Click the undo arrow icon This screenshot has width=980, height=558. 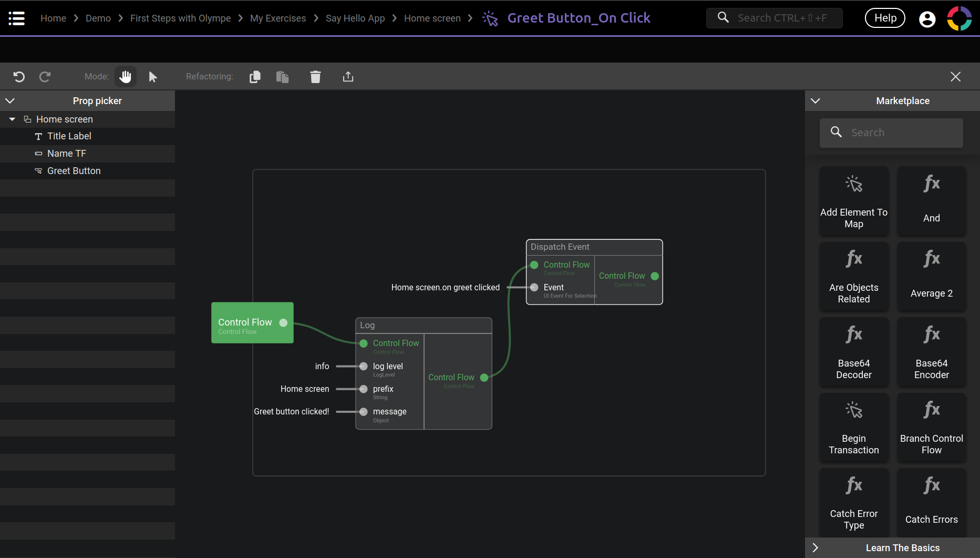pyautogui.click(x=19, y=77)
